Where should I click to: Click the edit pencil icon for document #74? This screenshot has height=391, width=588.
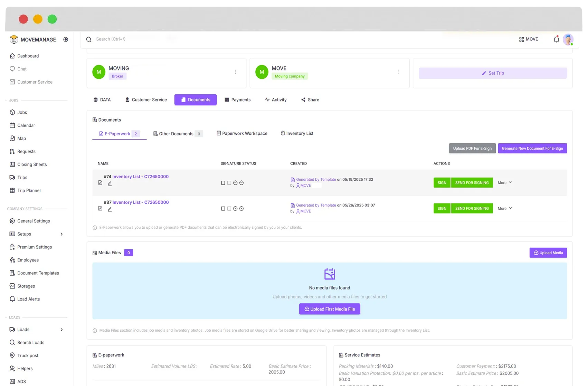pos(110,183)
